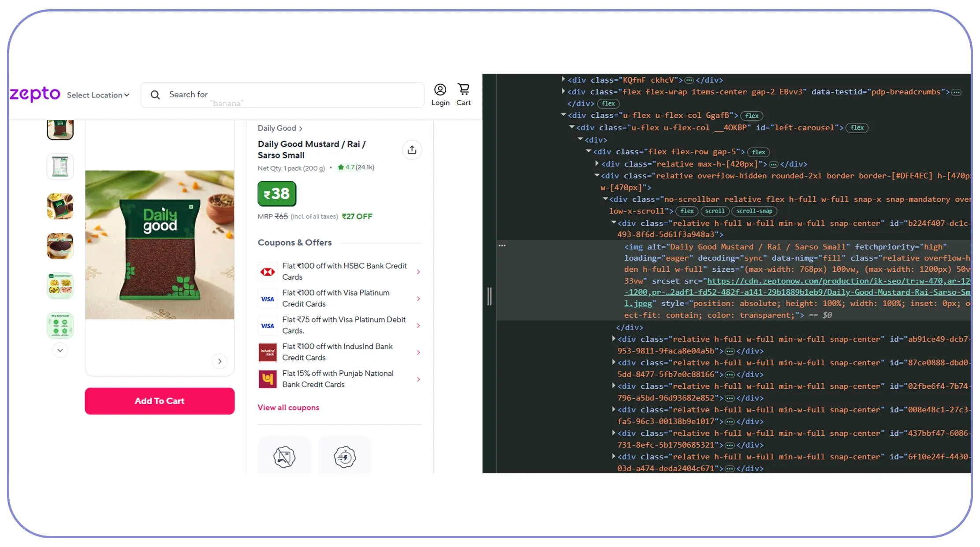980x547 pixels.
Task: Expand the KQfnF ckhcV div node
Action: pos(563,79)
